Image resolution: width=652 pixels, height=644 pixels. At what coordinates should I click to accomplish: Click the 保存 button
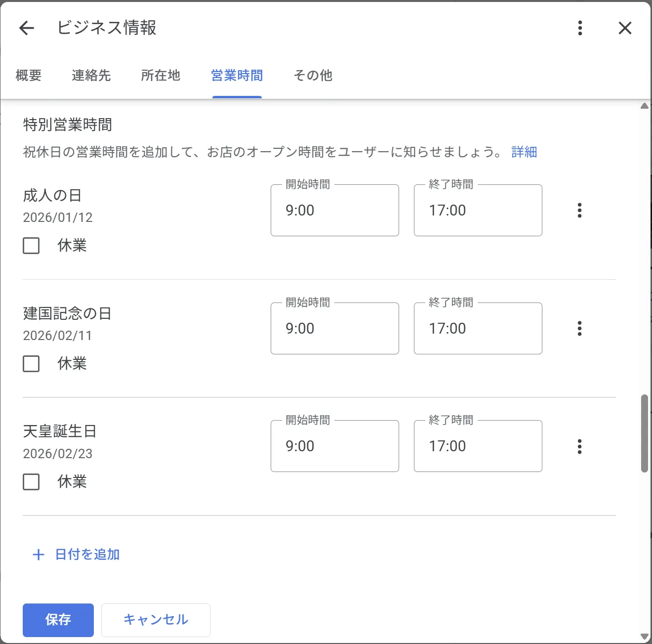pos(58,620)
